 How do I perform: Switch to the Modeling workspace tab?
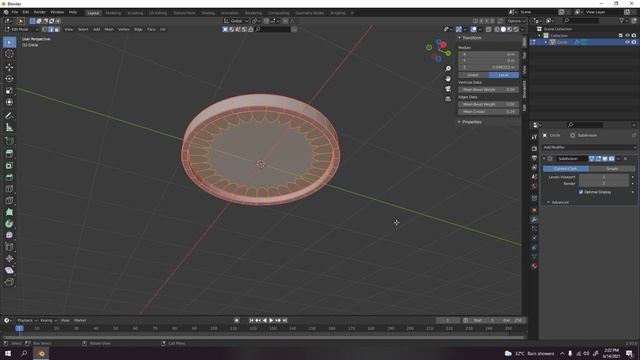click(x=113, y=13)
